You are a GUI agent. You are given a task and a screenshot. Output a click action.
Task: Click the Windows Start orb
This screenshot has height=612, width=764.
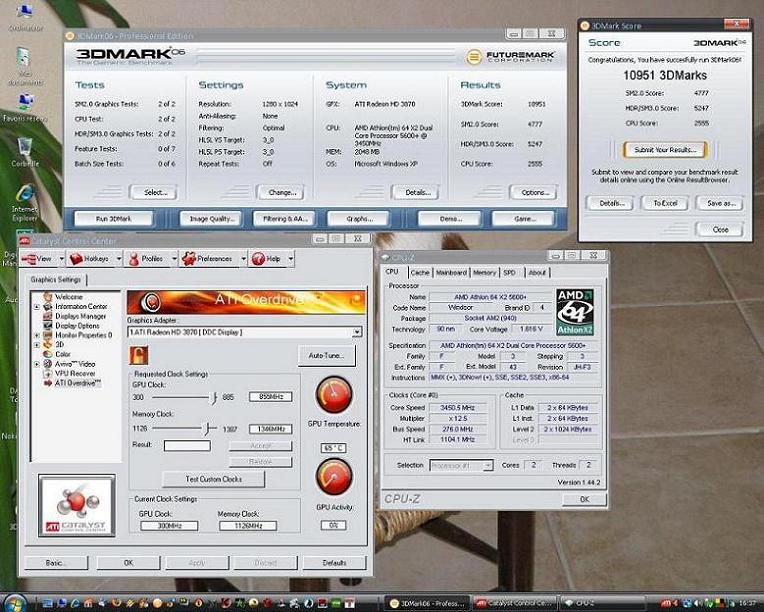click(14, 603)
